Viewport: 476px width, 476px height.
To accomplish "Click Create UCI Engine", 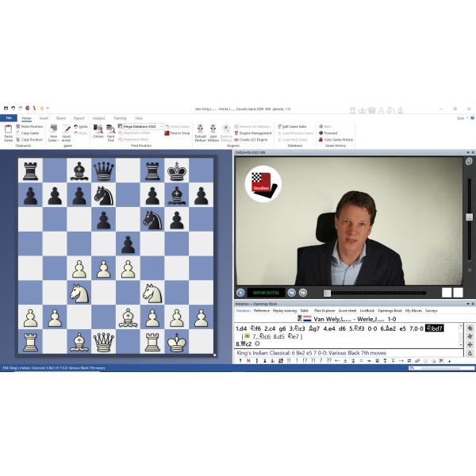I will click(x=251, y=140).
